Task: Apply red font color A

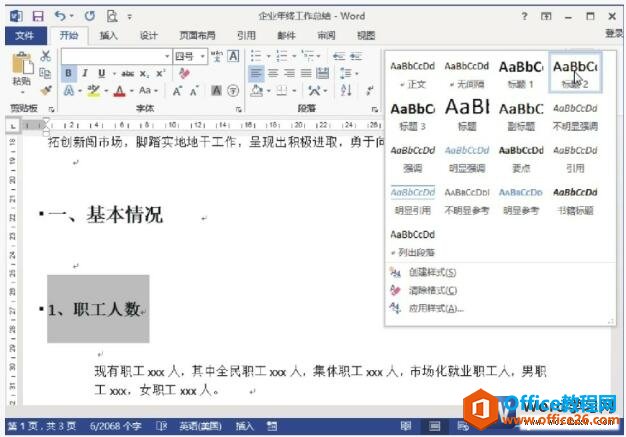Action: coord(119,91)
